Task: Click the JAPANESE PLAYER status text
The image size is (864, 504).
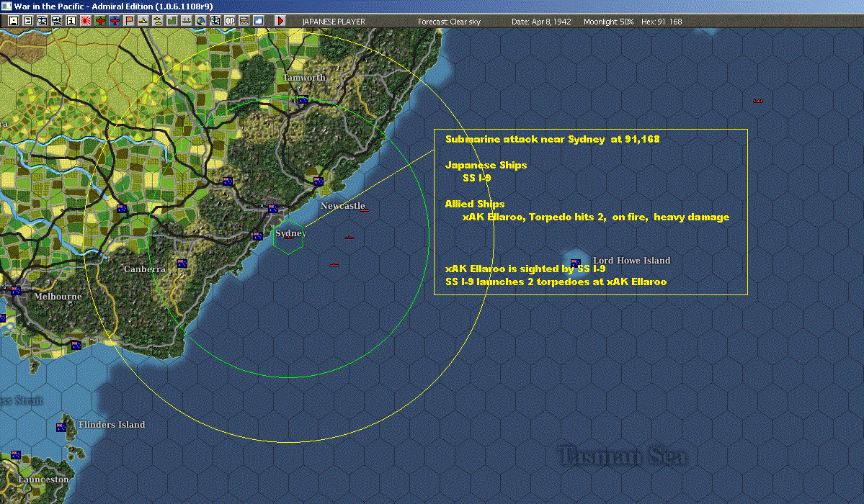Action: pyautogui.click(x=334, y=22)
